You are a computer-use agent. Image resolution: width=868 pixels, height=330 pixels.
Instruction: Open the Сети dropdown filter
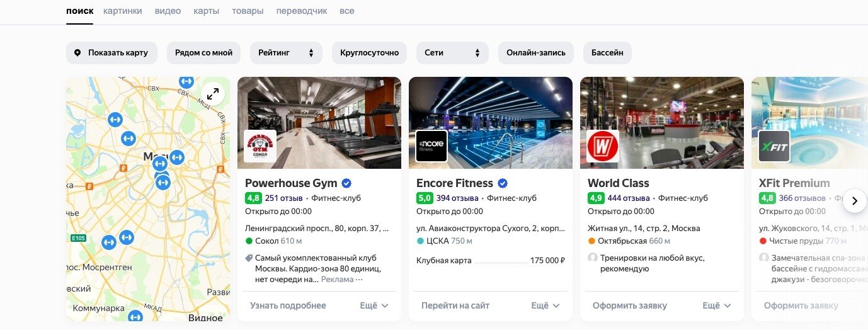pos(452,53)
